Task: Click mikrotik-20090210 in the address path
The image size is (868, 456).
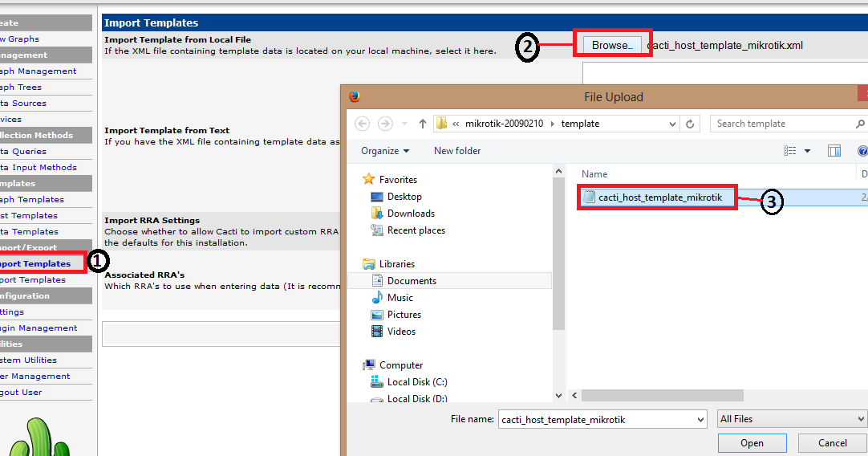Action: click(505, 124)
